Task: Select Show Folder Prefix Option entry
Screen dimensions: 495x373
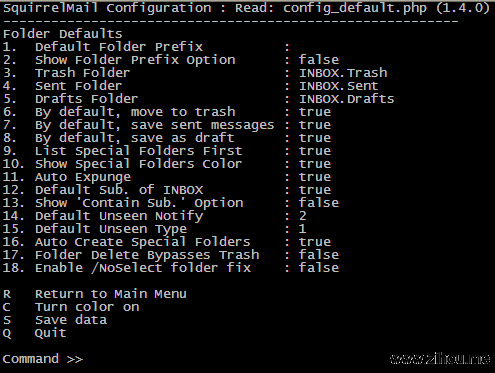Action: click(171, 60)
